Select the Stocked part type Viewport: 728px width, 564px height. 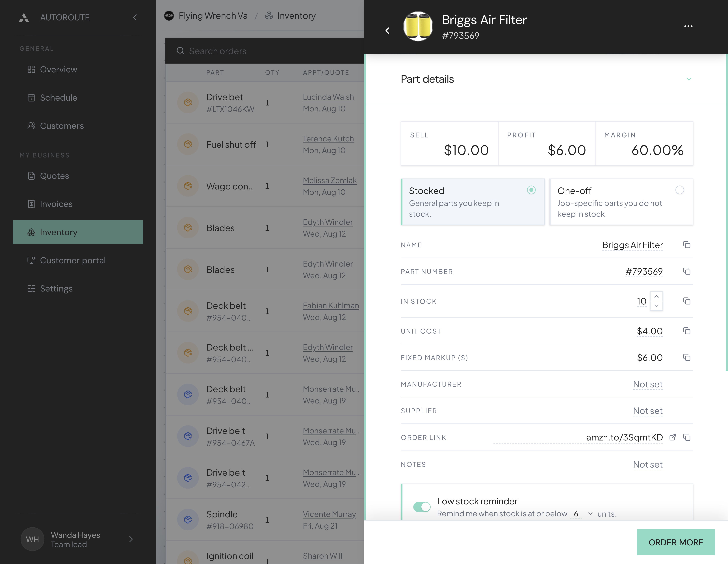point(473,202)
